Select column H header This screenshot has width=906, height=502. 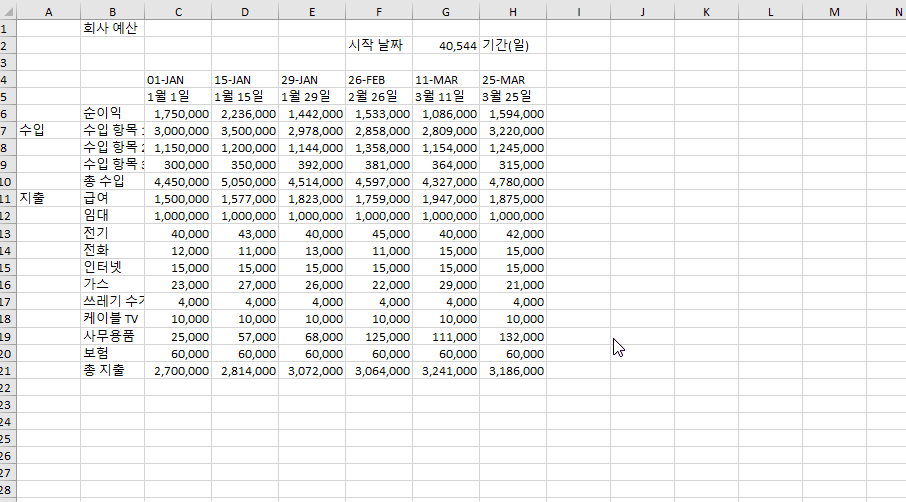click(513, 12)
